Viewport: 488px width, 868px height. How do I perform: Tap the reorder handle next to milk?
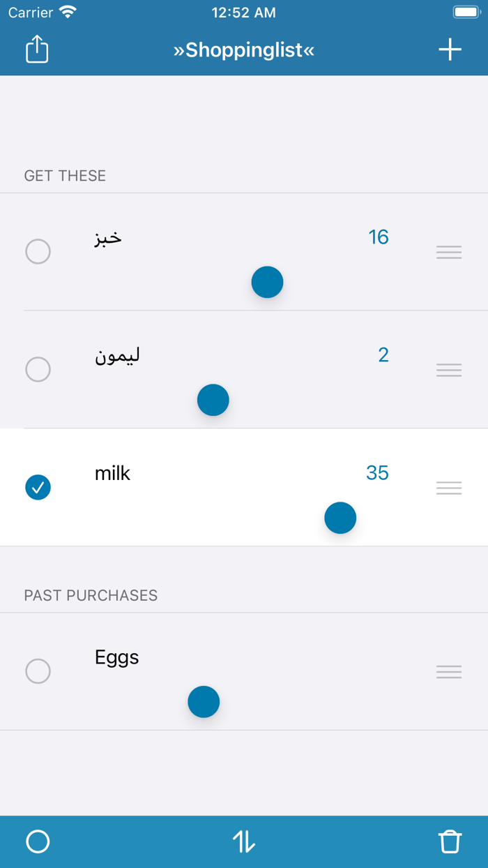click(449, 488)
